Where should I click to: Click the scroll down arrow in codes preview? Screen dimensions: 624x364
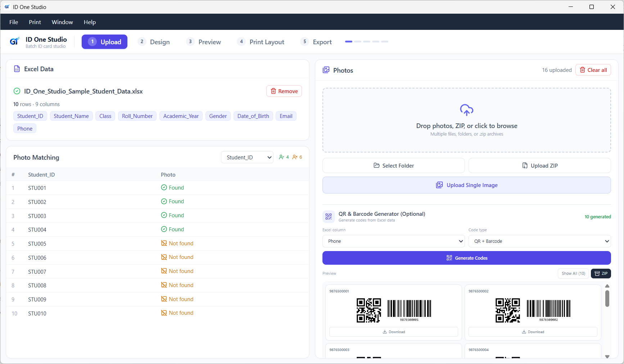click(607, 356)
